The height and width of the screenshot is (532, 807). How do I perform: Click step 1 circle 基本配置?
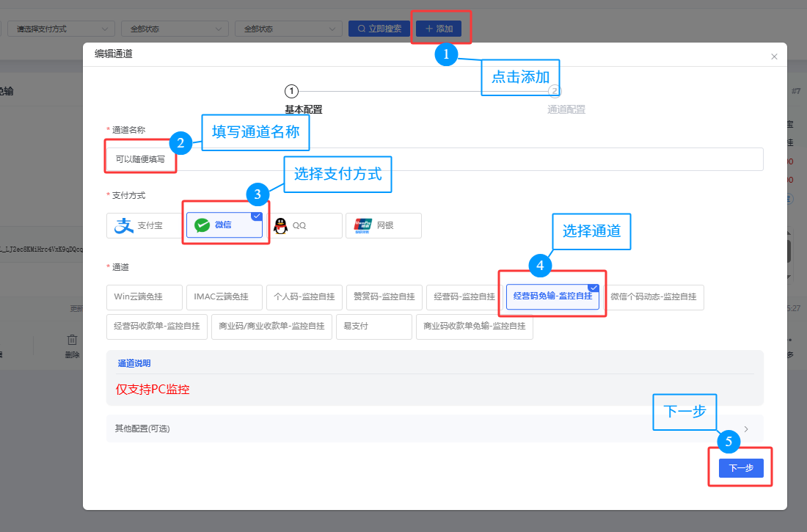pos(291,91)
